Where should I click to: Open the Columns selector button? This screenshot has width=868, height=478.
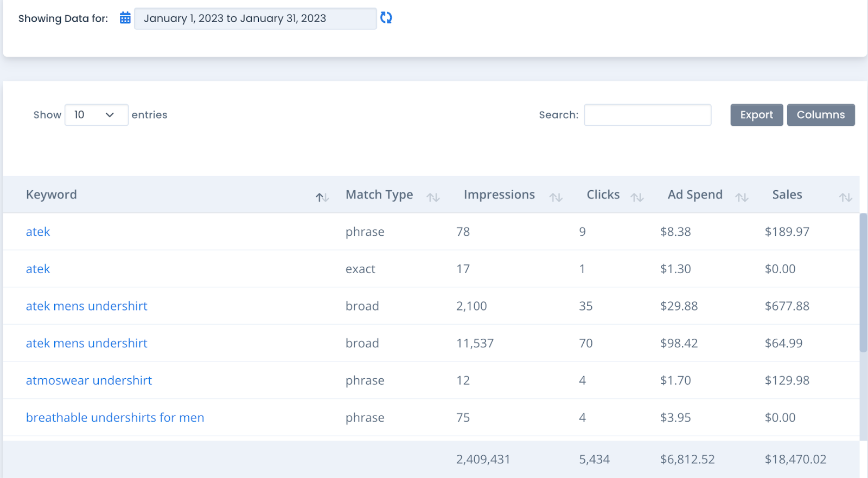[820, 115]
